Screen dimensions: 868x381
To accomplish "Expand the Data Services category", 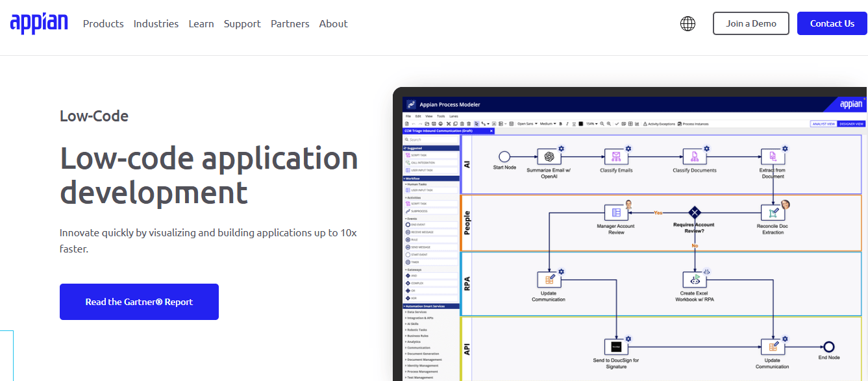I will [418, 312].
